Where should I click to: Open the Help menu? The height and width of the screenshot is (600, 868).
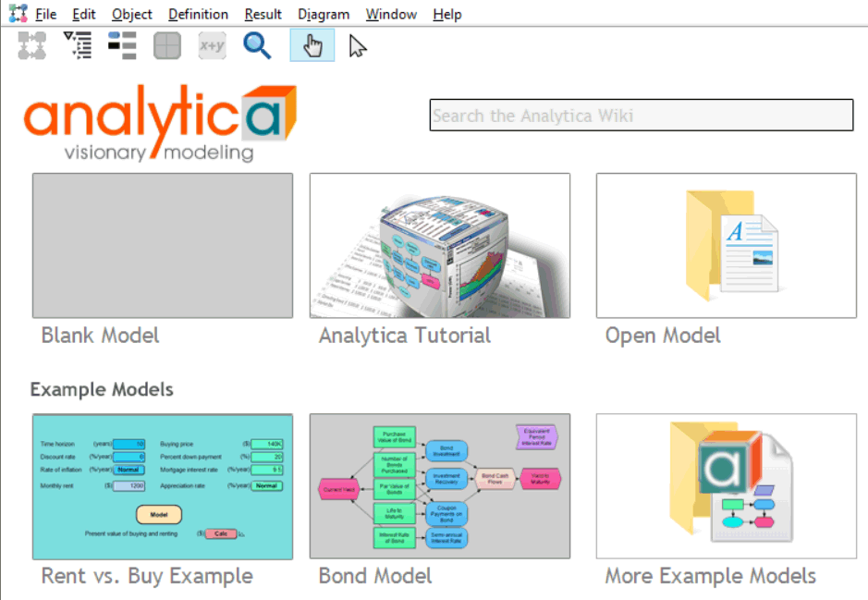[x=447, y=15]
